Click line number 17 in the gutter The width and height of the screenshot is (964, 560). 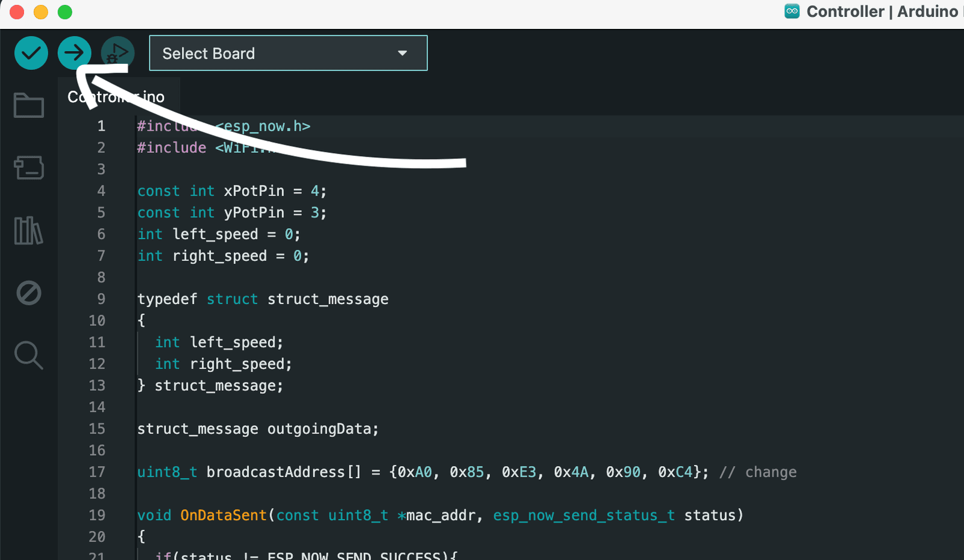[97, 472]
